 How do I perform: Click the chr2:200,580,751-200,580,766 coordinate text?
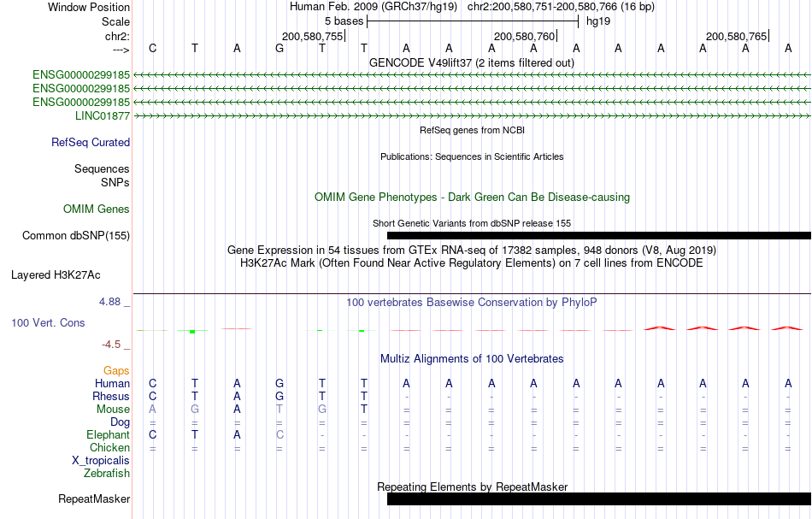tap(561, 7)
